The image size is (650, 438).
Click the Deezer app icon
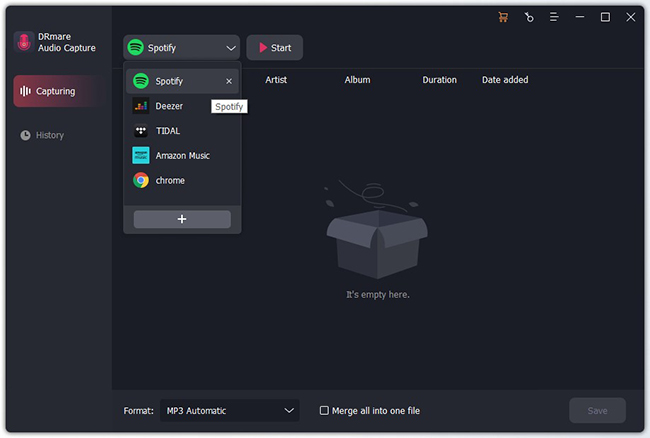[x=141, y=106]
